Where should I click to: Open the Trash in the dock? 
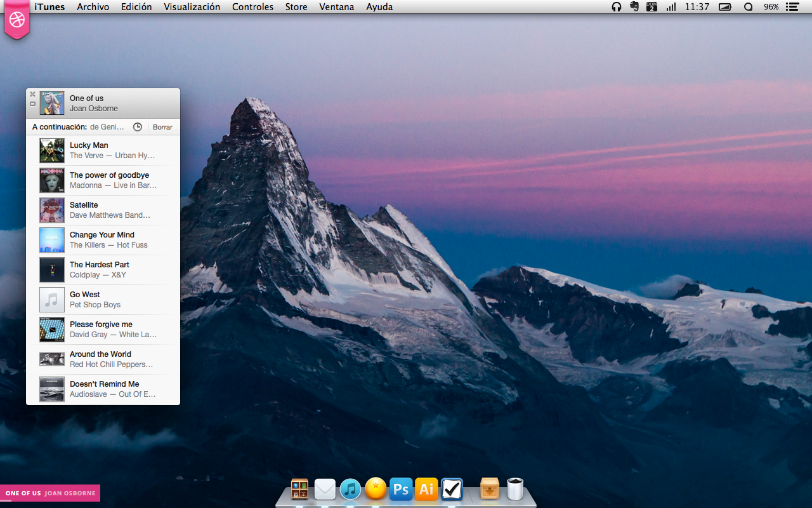(x=515, y=489)
